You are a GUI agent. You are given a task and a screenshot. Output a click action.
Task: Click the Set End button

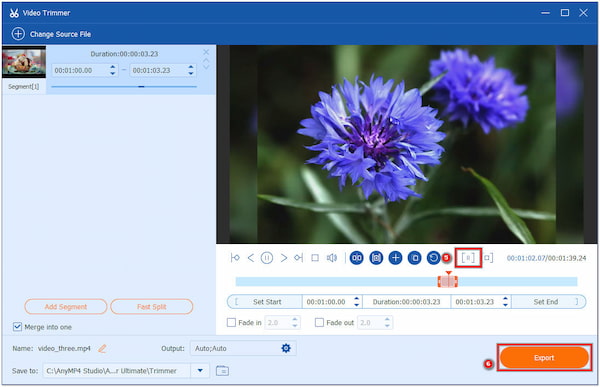[x=548, y=302]
